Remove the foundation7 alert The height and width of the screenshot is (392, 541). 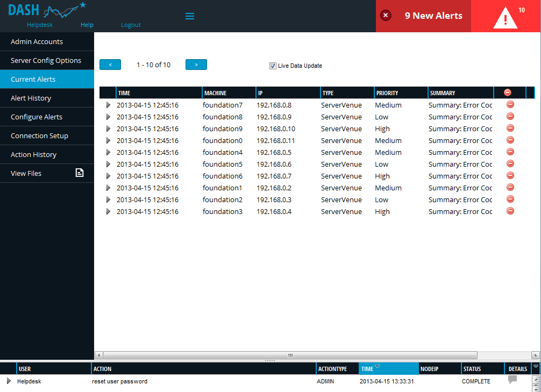pyautogui.click(x=510, y=104)
